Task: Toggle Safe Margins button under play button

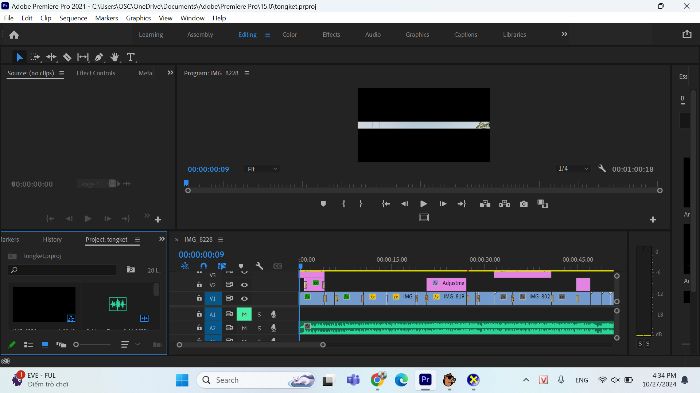Action: 424,217
